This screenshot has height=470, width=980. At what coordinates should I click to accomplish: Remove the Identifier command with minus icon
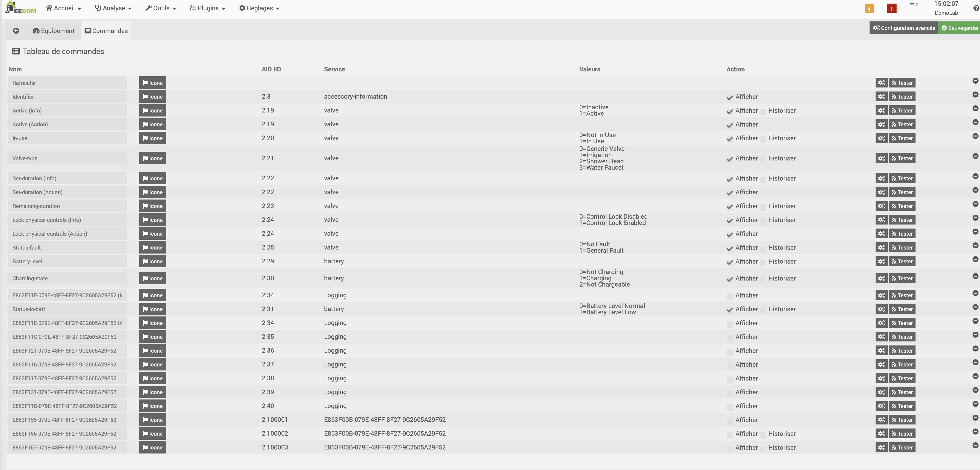click(x=975, y=94)
